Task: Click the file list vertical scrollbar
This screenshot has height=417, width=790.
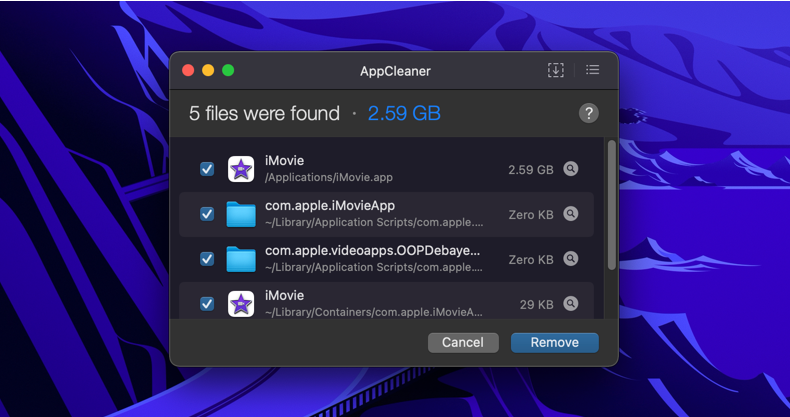Action: [612, 205]
